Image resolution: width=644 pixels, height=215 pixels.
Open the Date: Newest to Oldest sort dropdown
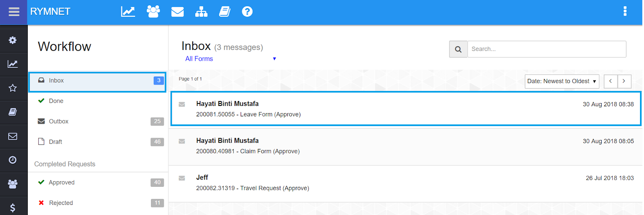coord(561,81)
